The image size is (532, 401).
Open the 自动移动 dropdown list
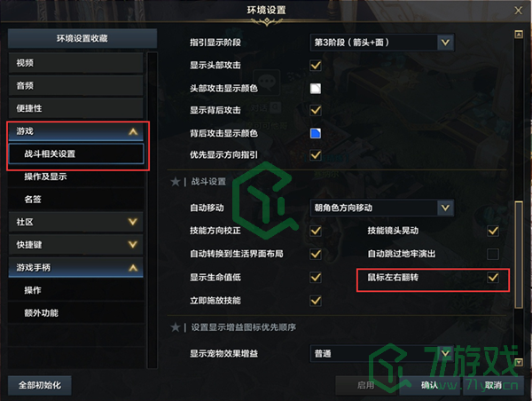(x=382, y=208)
